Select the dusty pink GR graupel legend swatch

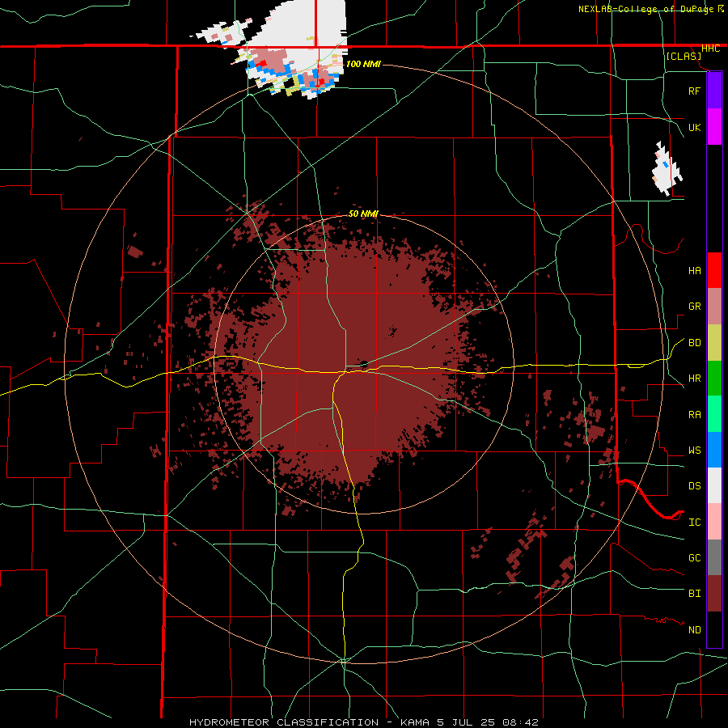click(x=714, y=307)
